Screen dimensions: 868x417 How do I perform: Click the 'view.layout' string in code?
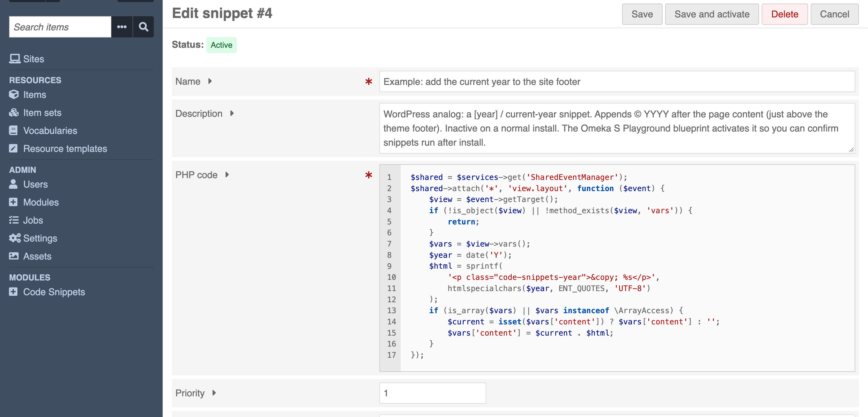tap(537, 188)
